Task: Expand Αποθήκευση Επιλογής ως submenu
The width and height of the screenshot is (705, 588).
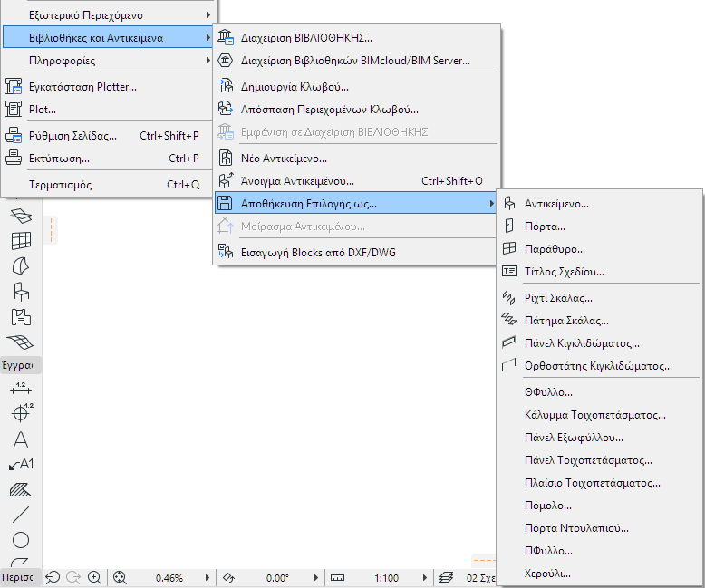Action: tap(355, 204)
